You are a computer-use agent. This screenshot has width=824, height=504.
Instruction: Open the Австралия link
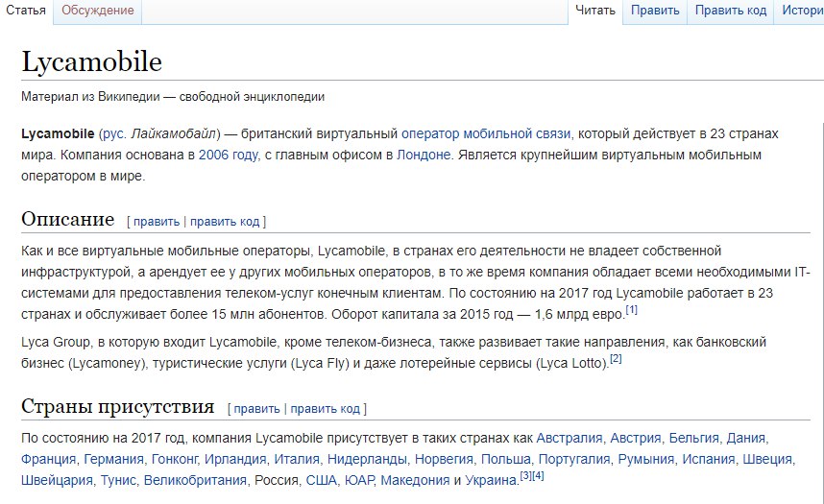[x=570, y=439]
